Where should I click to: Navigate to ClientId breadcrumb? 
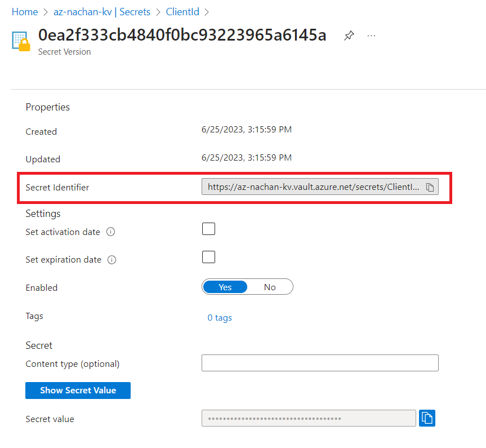182,11
